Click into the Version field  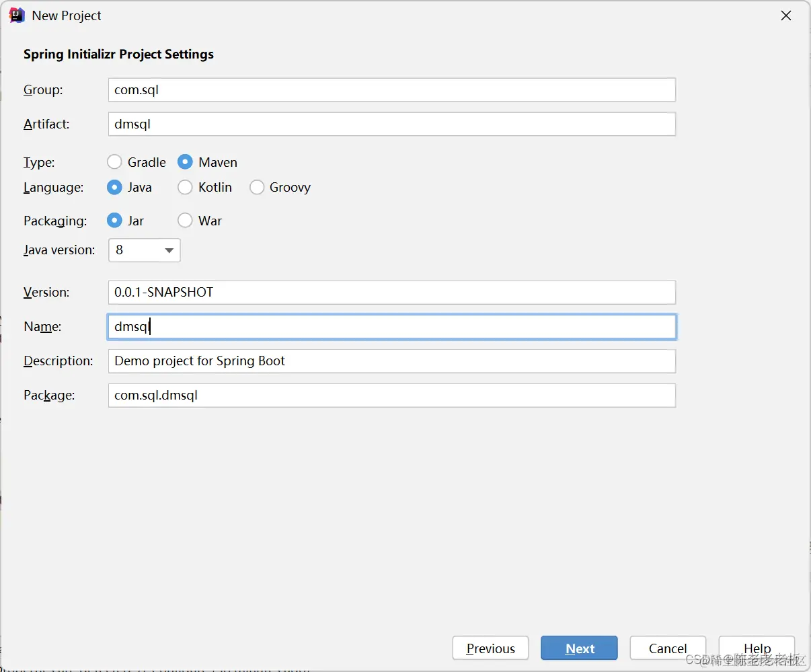(391, 293)
